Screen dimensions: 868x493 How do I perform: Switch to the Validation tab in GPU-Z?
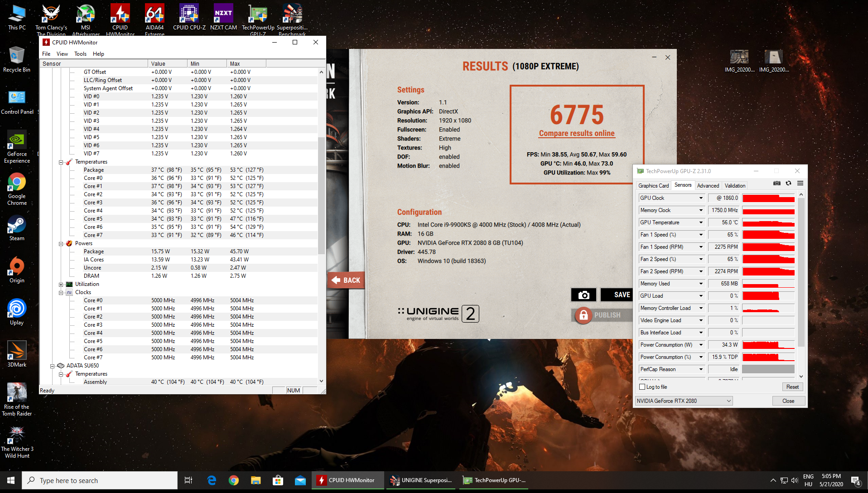[735, 186]
